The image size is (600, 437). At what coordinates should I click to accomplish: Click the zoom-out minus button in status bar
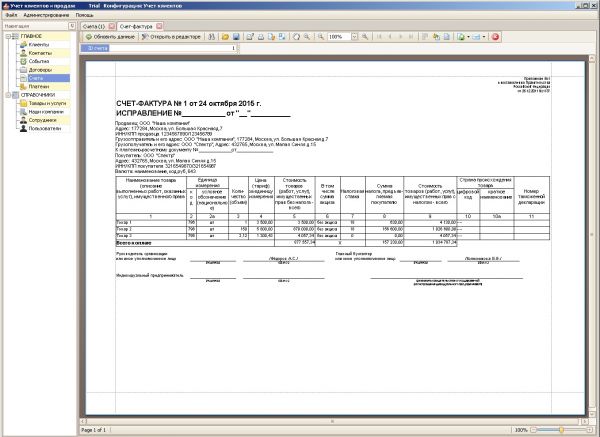(x=535, y=430)
